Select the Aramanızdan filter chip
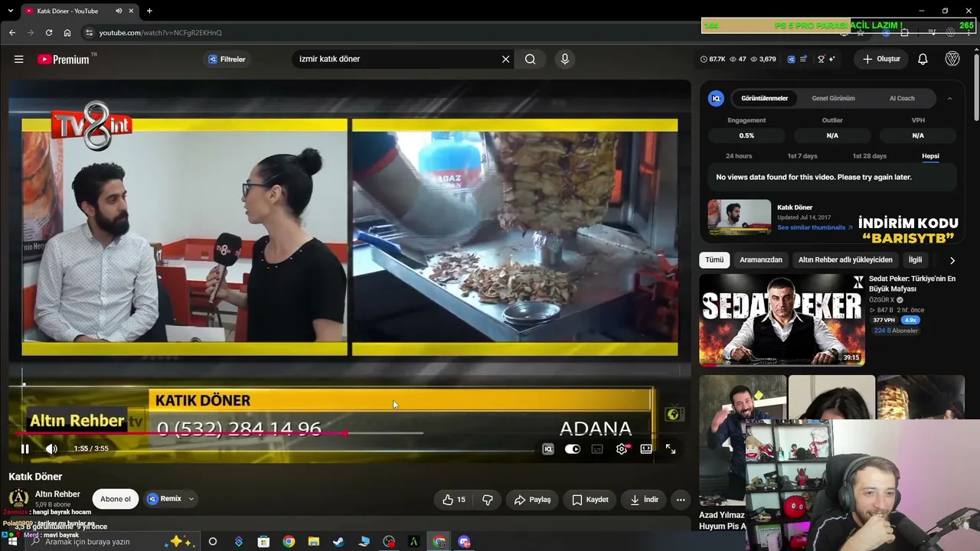Viewport: 980px width, 551px height. tap(761, 260)
